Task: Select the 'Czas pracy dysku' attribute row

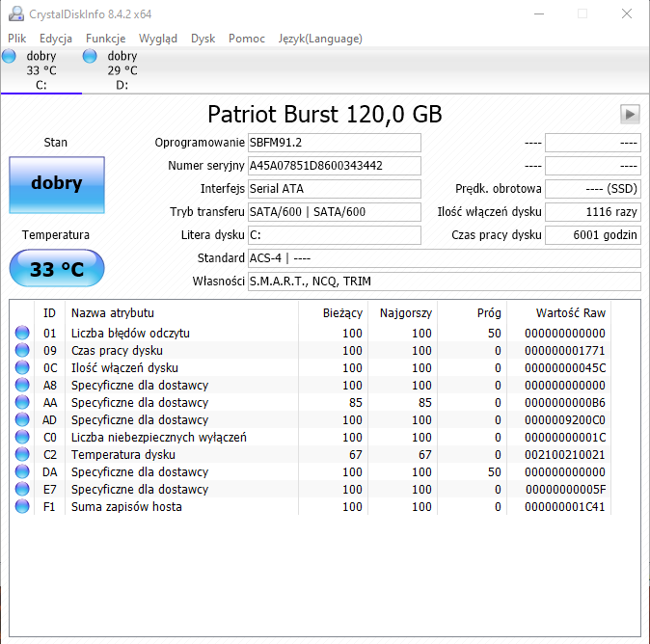Action: pos(311,350)
